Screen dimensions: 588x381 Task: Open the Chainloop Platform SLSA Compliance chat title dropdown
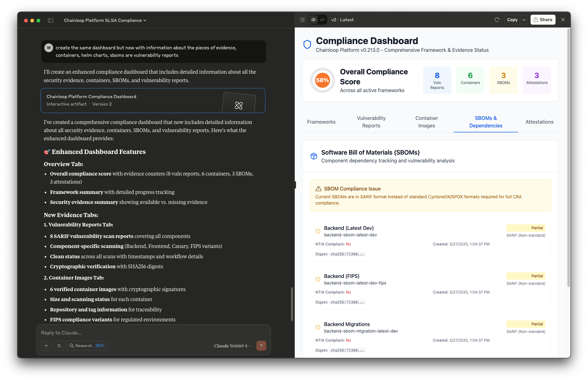105,20
